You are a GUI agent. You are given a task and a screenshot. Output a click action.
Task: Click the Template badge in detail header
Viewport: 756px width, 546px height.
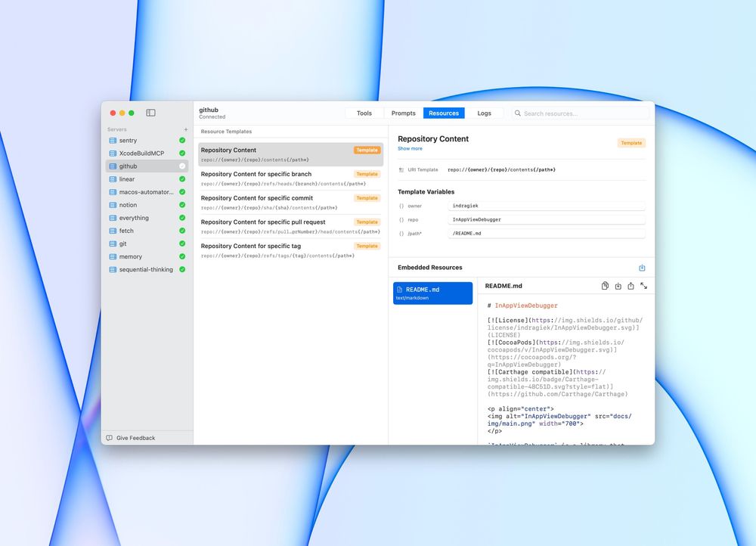point(631,143)
